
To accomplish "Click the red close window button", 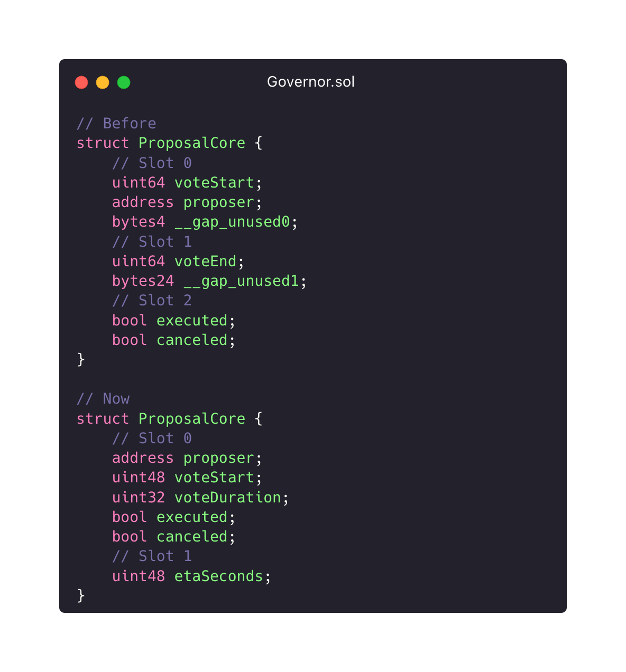I will (x=81, y=82).
